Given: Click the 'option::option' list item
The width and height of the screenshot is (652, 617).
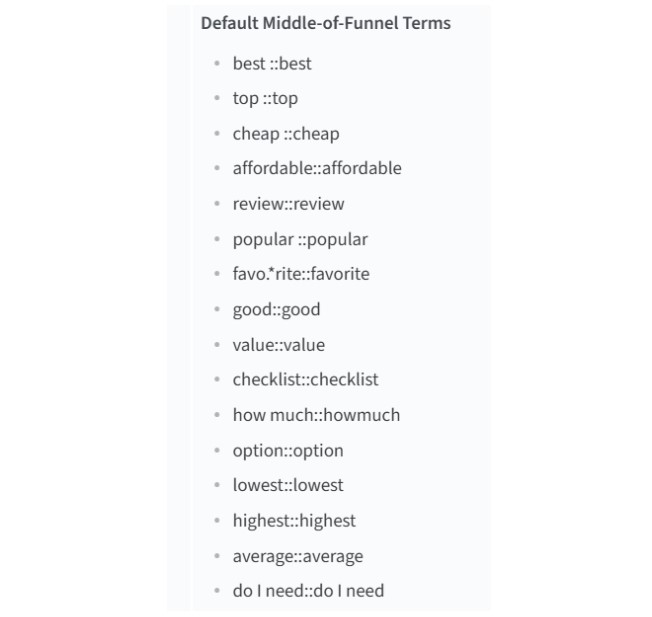Looking at the screenshot, I should (288, 451).
